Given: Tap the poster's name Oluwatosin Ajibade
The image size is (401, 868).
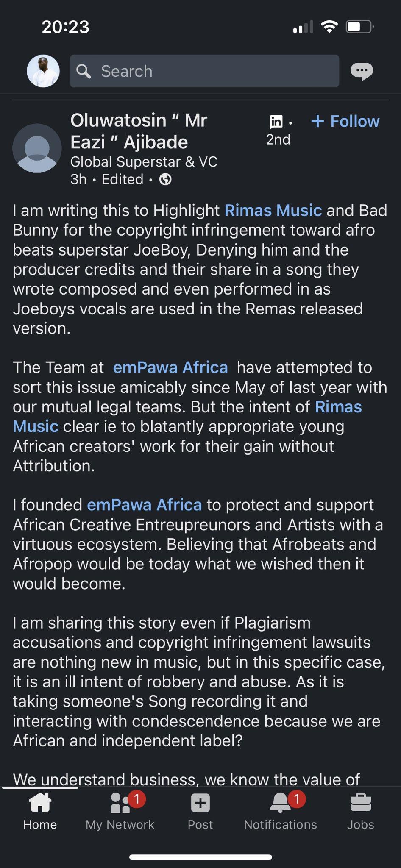Looking at the screenshot, I should coord(139,131).
